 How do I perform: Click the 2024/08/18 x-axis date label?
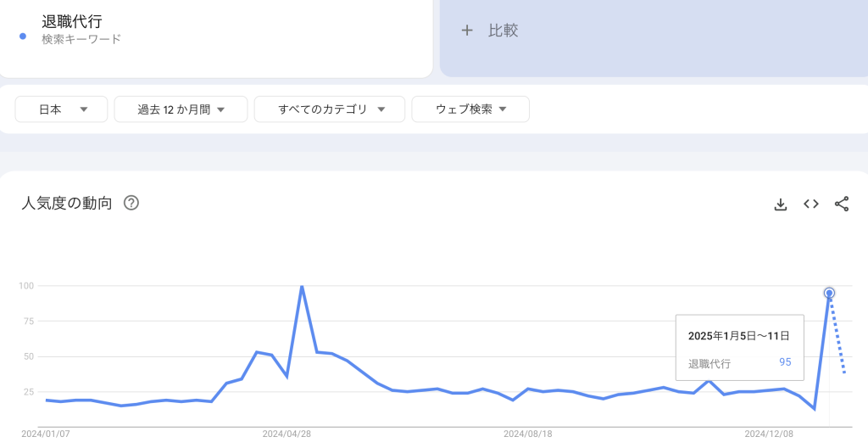point(528,434)
